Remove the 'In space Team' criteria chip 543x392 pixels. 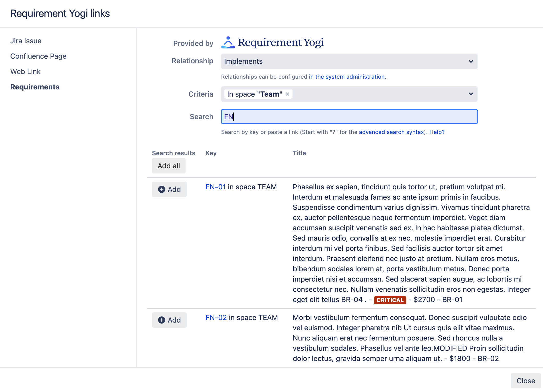287,94
